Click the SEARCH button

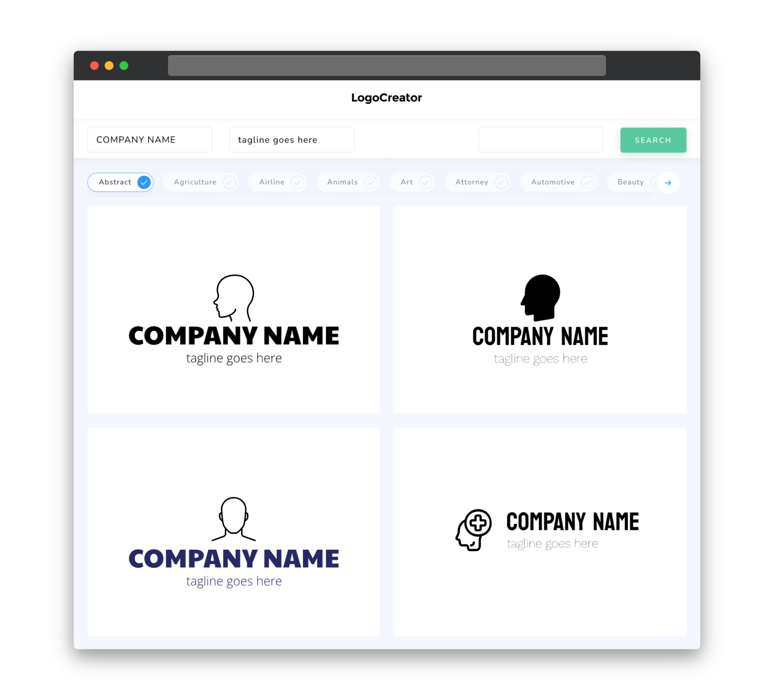(652, 139)
